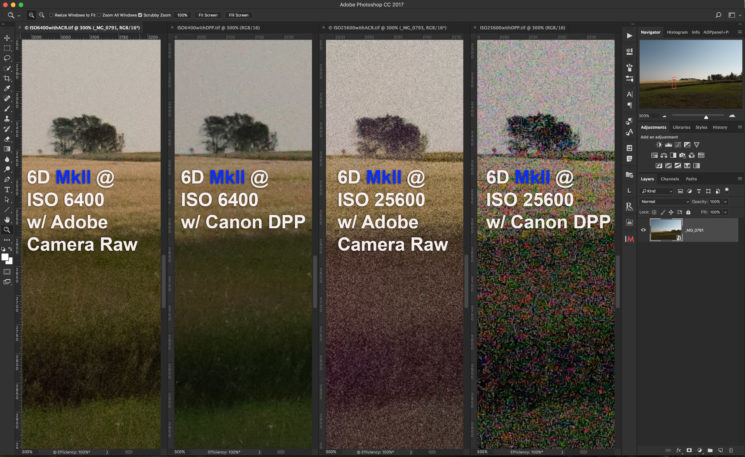Select the Gradient tool
The height and width of the screenshot is (457, 745).
(7, 149)
